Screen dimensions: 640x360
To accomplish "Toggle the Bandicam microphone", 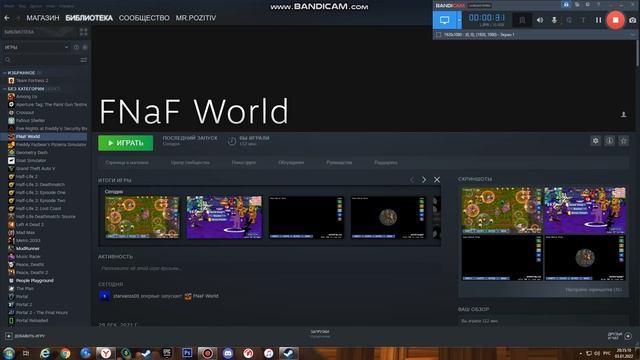I will tap(554, 20).
